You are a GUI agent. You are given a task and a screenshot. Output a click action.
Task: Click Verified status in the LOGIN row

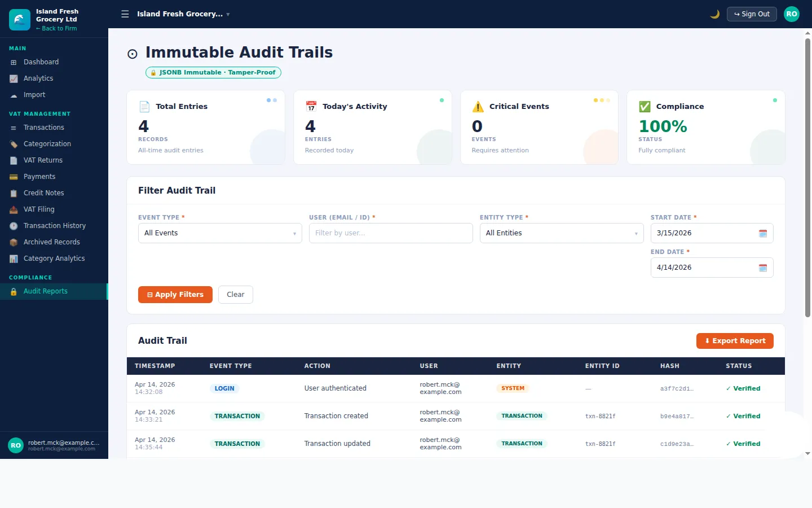pyautogui.click(x=743, y=388)
